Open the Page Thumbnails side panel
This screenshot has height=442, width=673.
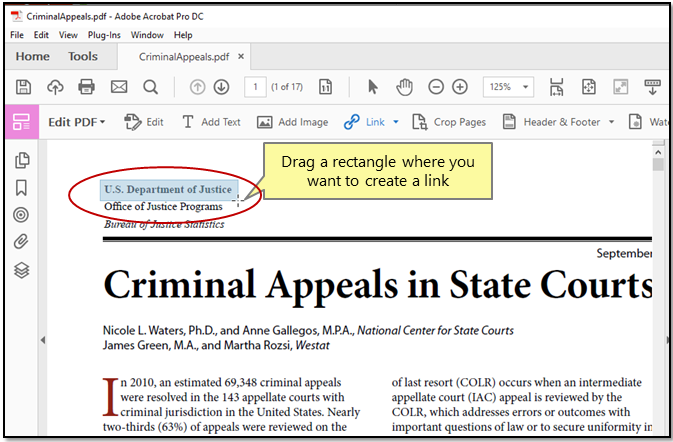coord(22,160)
